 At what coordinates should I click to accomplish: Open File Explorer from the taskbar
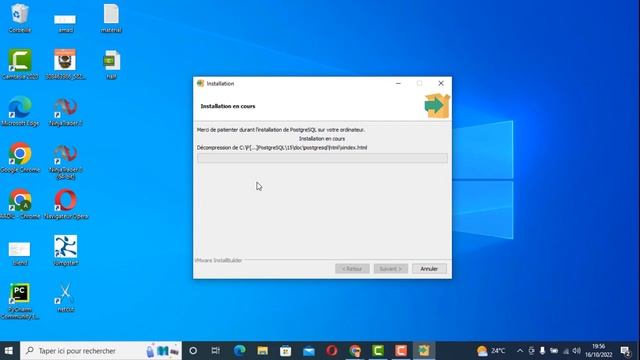pyautogui.click(x=262, y=351)
